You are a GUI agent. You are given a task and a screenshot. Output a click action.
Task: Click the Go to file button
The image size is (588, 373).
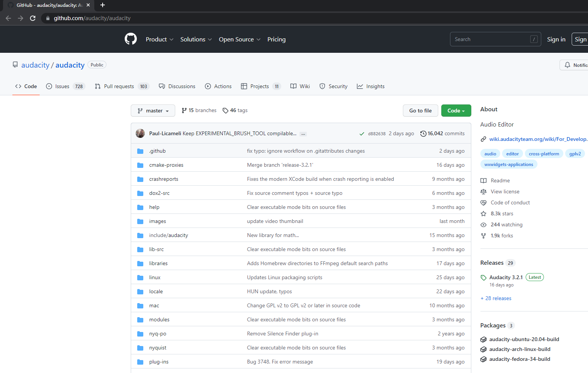click(420, 111)
